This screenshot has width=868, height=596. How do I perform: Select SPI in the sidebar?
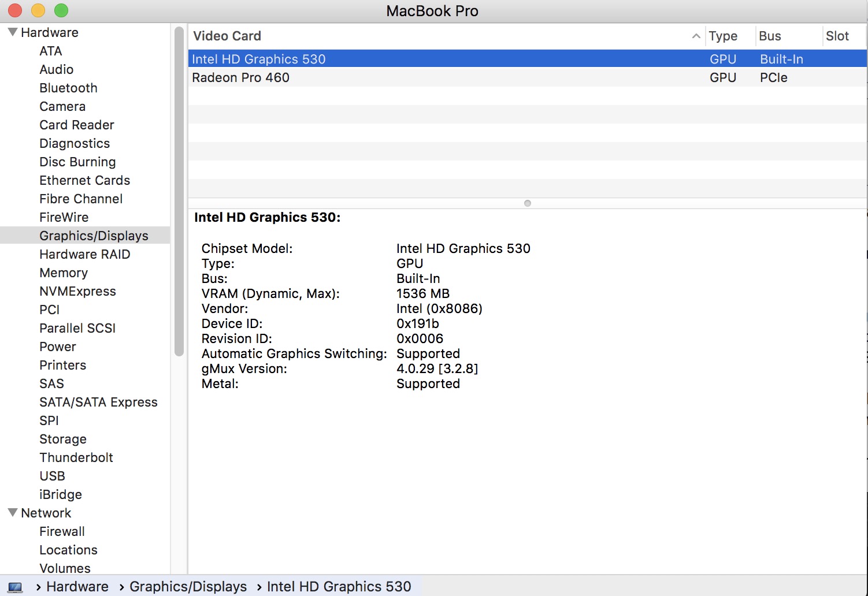(x=49, y=420)
